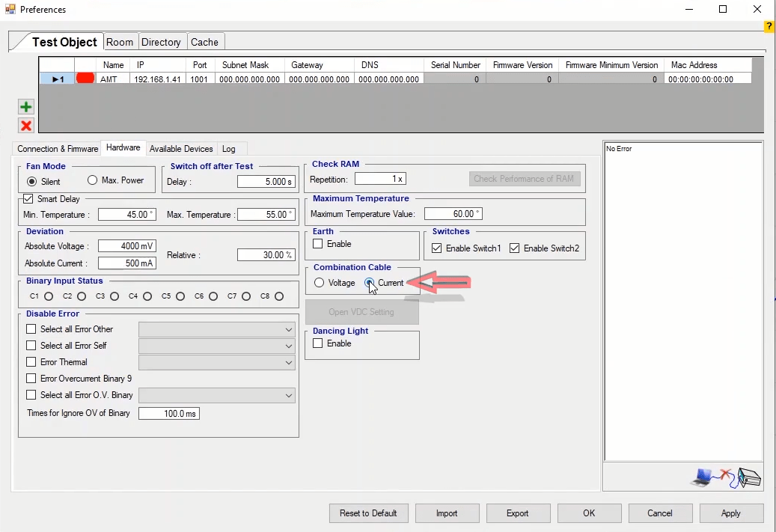Open the Error Thermal dropdown

289,362
